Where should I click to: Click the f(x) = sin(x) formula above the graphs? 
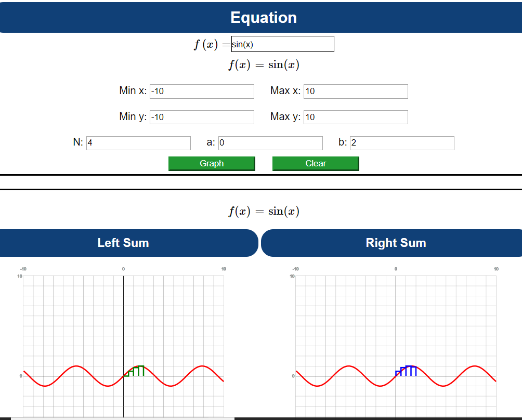[x=264, y=212]
